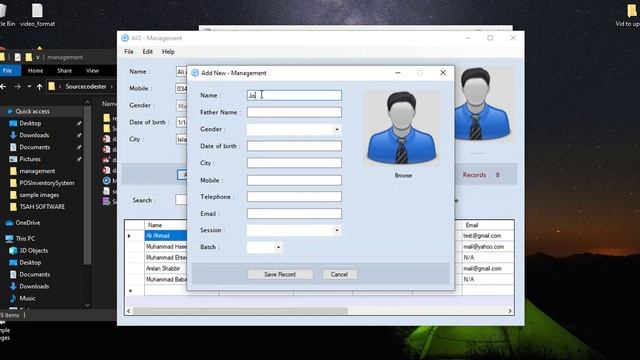This screenshot has height=360, width=640.
Task: Minimize the Add New - Management dialog
Action: coord(398,73)
